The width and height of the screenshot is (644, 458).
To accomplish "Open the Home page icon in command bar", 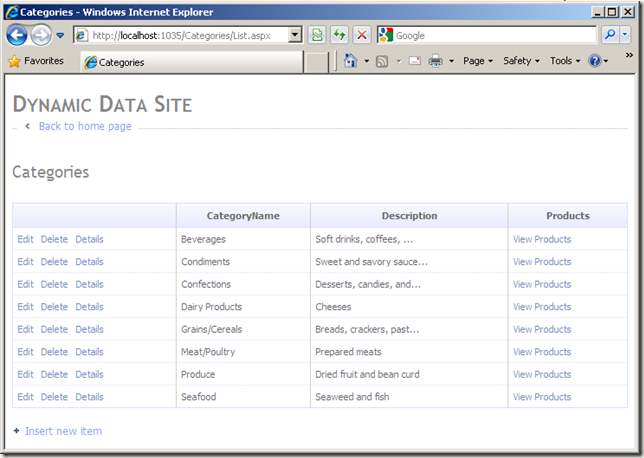I will (350, 61).
